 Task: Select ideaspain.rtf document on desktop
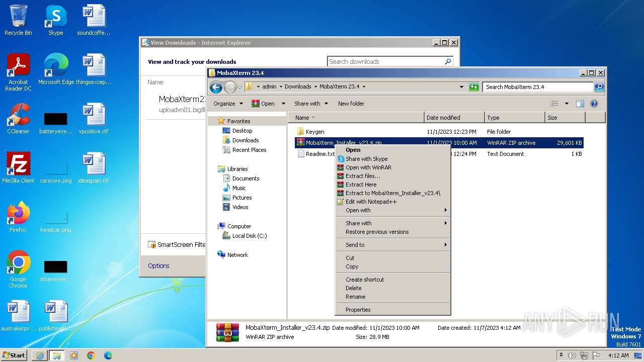click(94, 168)
